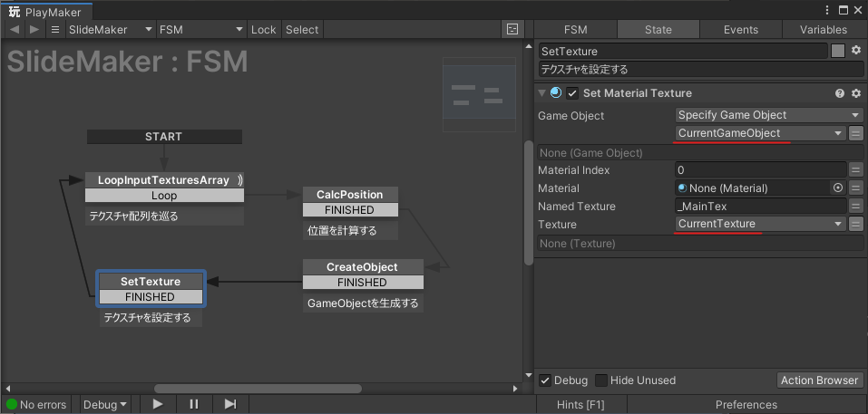
Task: Open the Set Material Texture action settings gear
Action: click(x=855, y=93)
